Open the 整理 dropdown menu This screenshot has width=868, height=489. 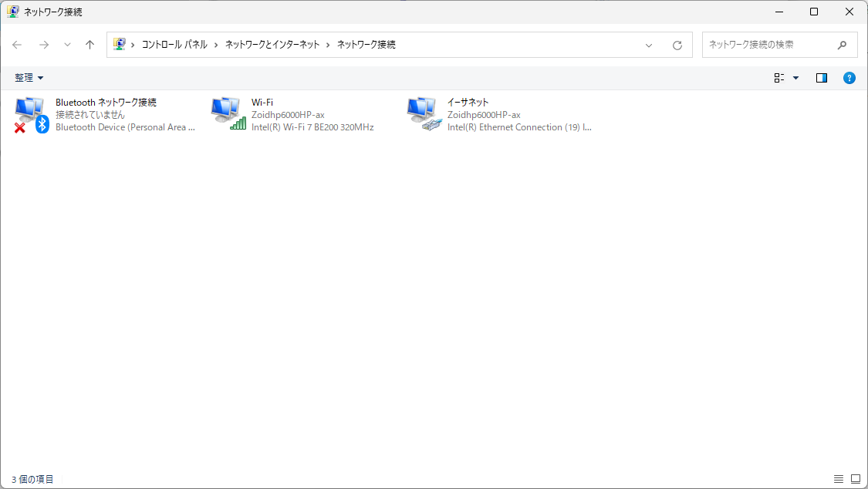point(29,78)
